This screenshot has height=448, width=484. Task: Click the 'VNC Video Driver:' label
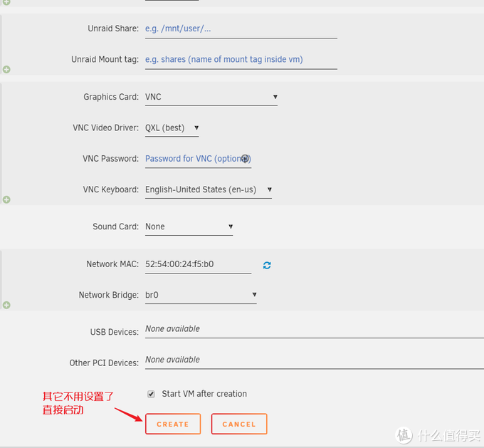tap(106, 128)
